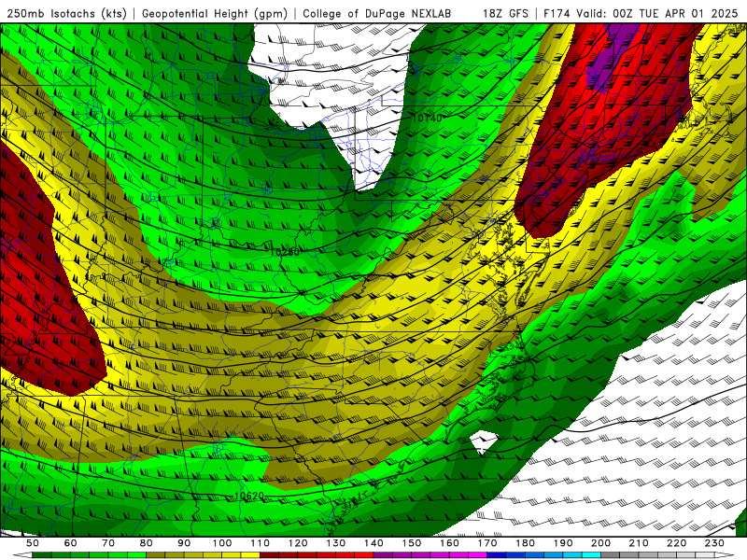Click the 220 value on the colorbar
747x560 pixels.
click(677, 543)
